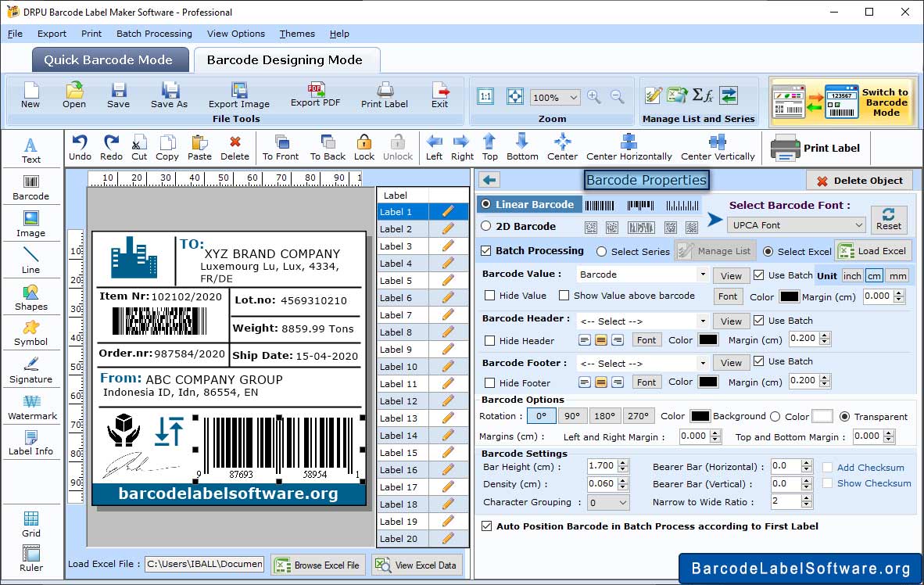The width and height of the screenshot is (924, 585).
Task: Select the Symbol tool
Action: [x=30, y=333]
